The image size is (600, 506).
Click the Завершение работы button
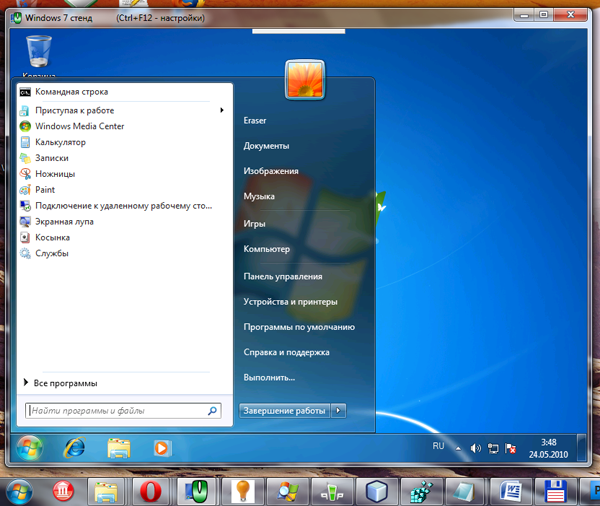pyautogui.click(x=284, y=411)
